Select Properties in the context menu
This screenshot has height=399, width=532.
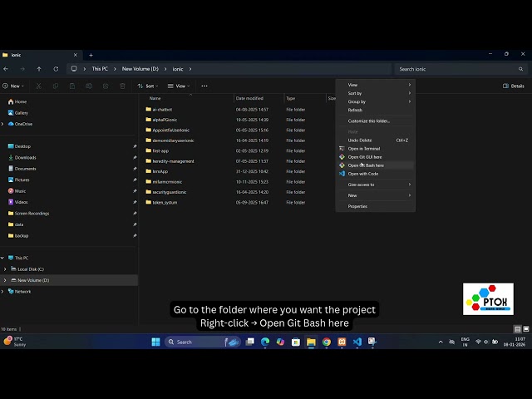coord(375,206)
